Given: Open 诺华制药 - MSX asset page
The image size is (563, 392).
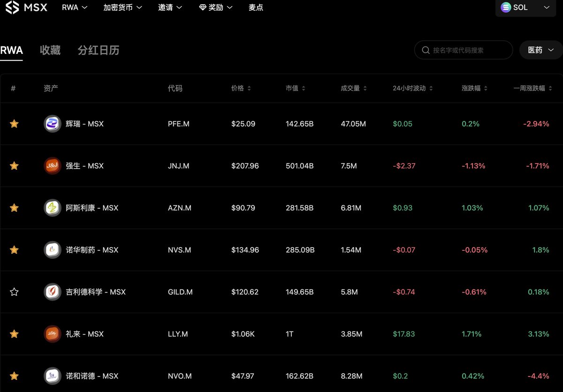Looking at the screenshot, I should [92, 250].
